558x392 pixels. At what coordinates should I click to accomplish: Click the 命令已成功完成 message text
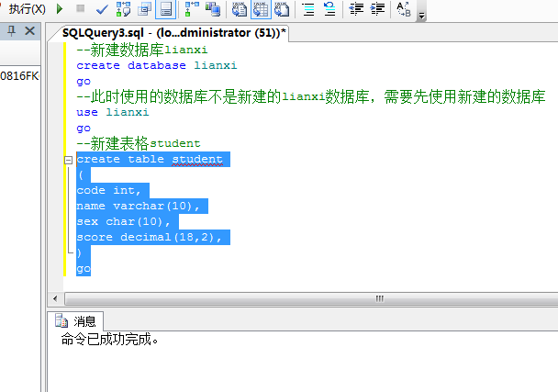coord(110,339)
